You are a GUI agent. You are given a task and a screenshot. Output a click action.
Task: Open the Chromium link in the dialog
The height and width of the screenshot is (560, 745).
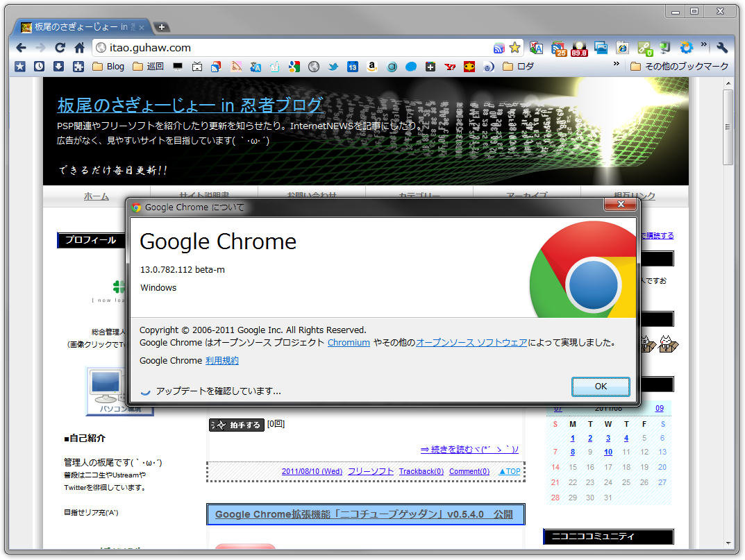[x=349, y=343]
